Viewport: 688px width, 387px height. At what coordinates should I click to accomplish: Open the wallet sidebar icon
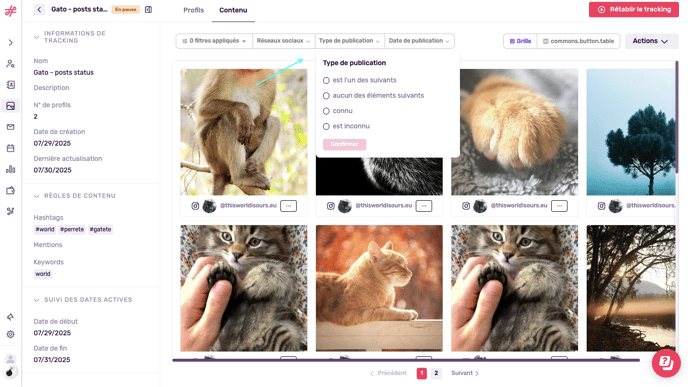pyautogui.click(x=11, y=190)
